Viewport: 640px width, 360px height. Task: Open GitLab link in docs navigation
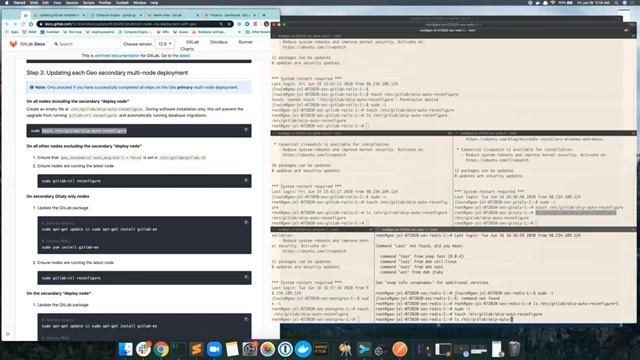(x=192, y=42)
